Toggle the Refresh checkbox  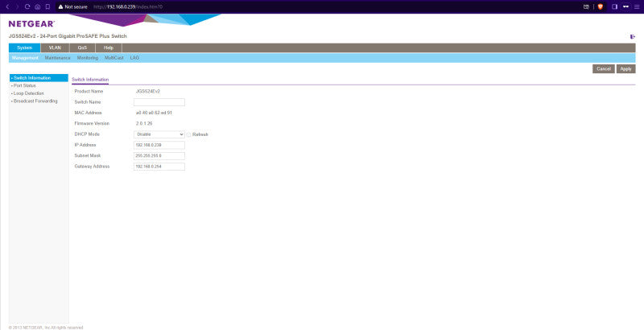pos(189,134)
